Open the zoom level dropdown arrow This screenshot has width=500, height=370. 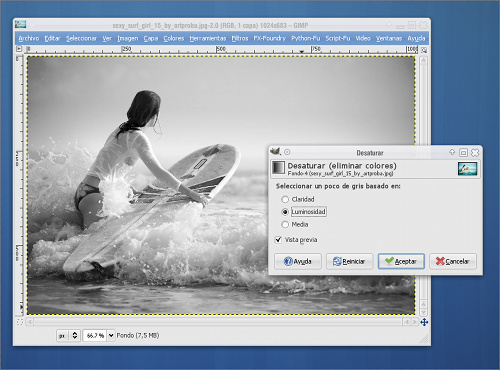pos(111,335)
